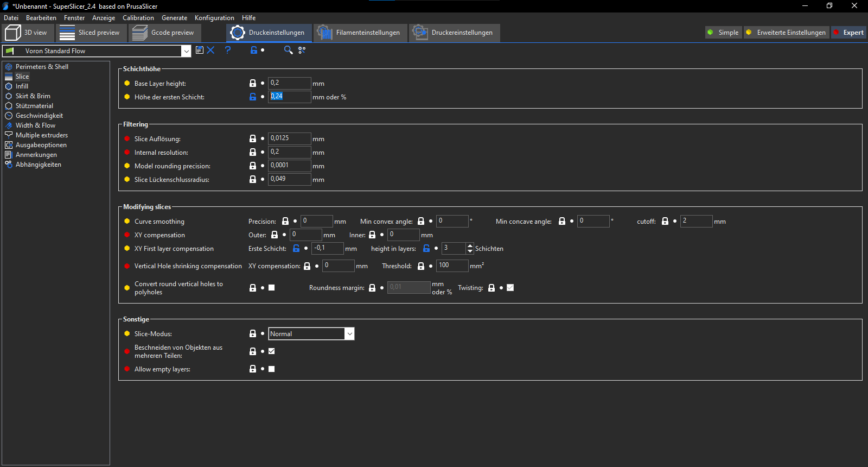Click lock icon for Min convex angle
The width and height of the screenshot is (868, 467).
pyautogui.click(x=421, y=221)
